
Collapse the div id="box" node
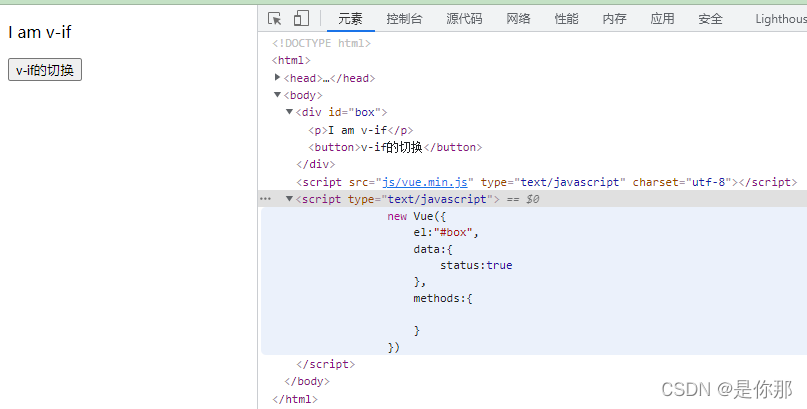[x=289, y=112]
